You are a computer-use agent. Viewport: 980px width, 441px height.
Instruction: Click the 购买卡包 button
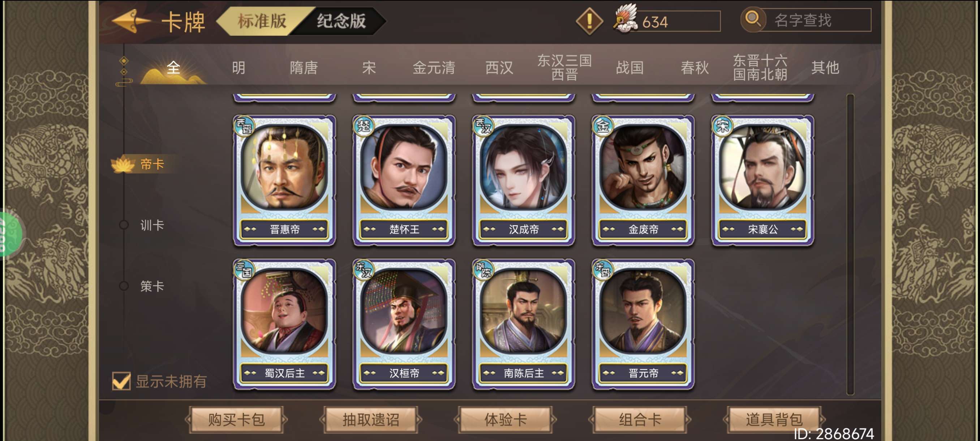236,420
